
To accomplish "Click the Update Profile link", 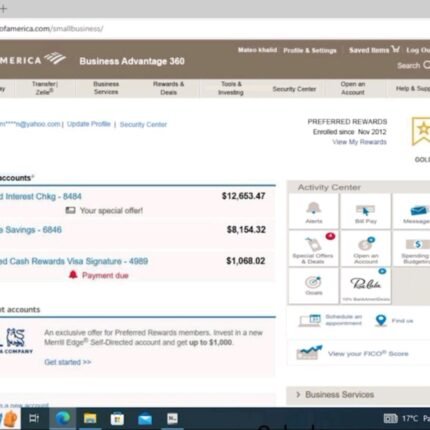I will [89, 124].
